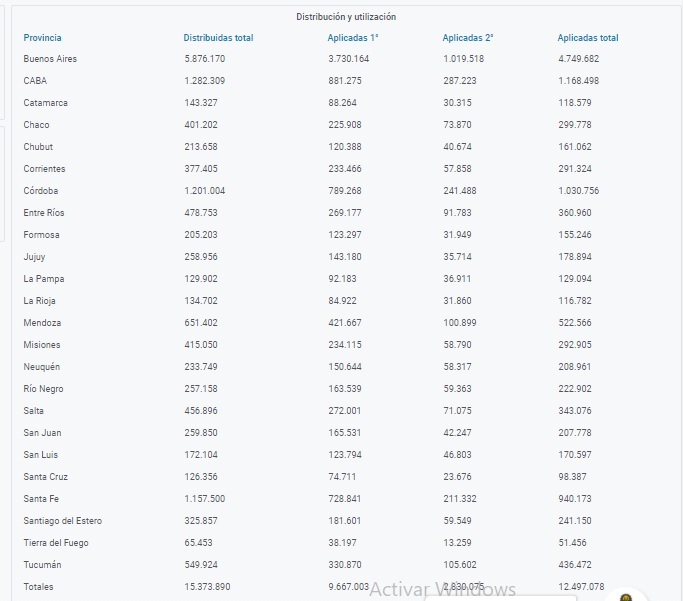Screen dimensions: 683x601
Task: Sort by Aplicadas 1ª column header
Action: click(x=353, y=38)
